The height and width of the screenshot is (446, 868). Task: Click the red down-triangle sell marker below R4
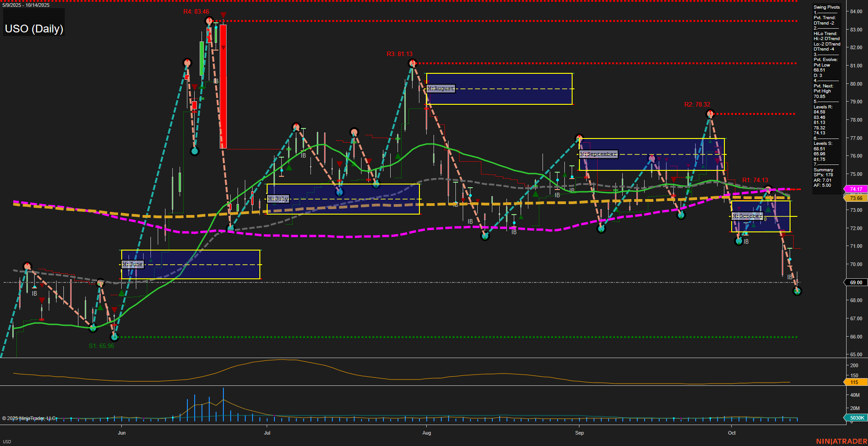[222, 15]
